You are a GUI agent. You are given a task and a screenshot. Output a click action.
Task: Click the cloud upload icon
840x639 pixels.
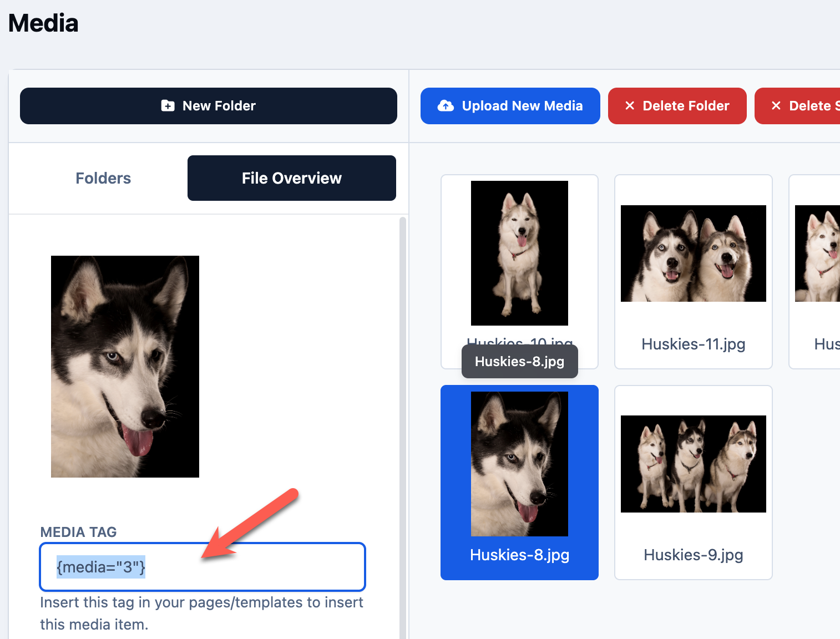click(446, 105)
